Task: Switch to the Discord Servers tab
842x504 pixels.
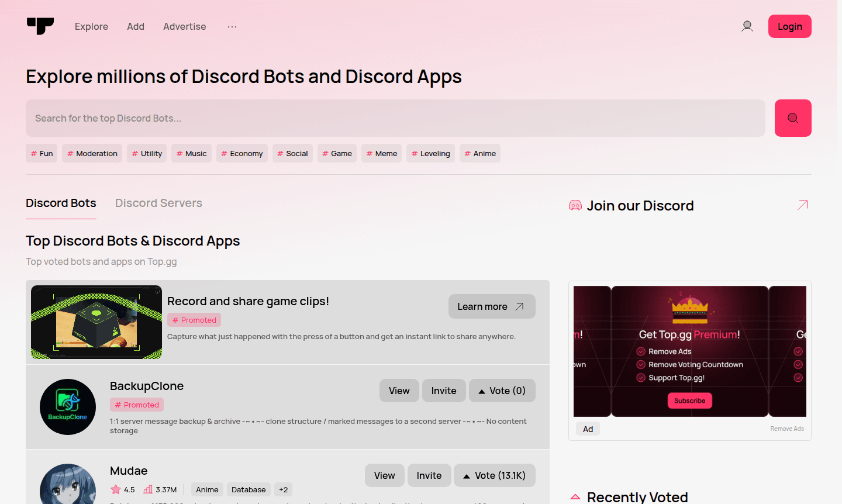Action: [158, 203]
